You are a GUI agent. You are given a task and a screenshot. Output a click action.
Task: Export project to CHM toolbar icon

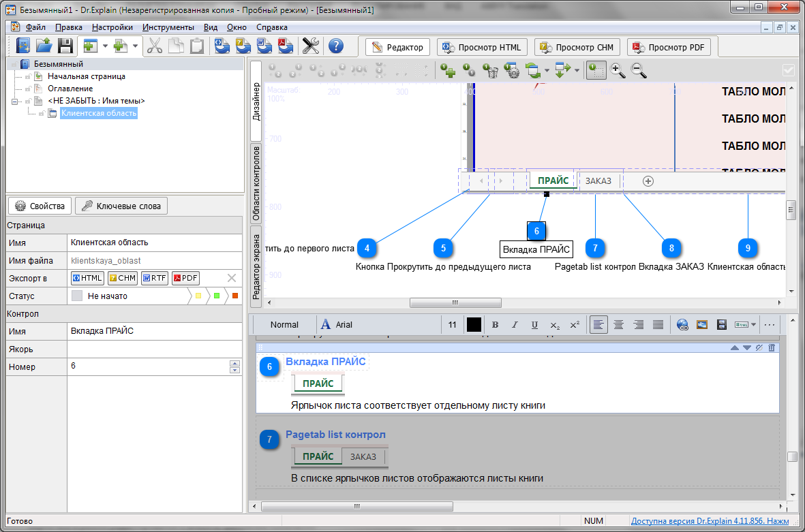(243, 46)
